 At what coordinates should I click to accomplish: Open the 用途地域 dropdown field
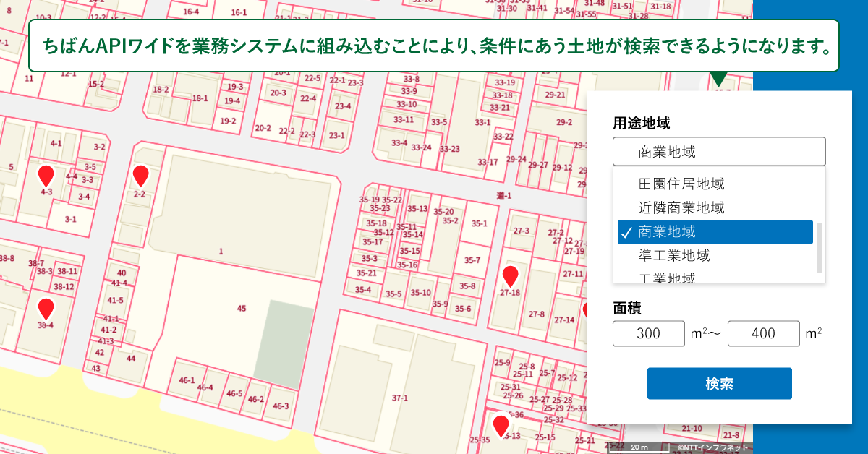point(718,152)
